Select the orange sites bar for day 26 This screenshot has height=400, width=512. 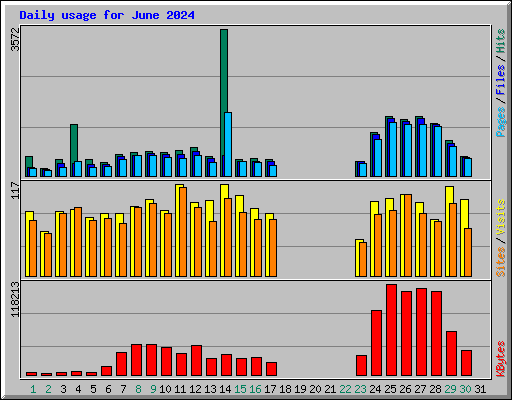[x=408, y=235]
